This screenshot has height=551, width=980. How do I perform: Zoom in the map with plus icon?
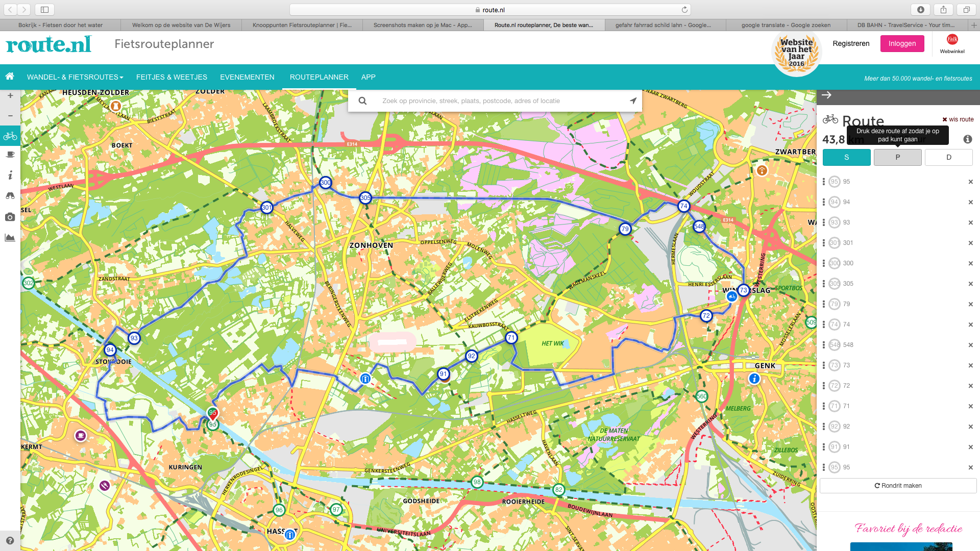coord(10,95)
